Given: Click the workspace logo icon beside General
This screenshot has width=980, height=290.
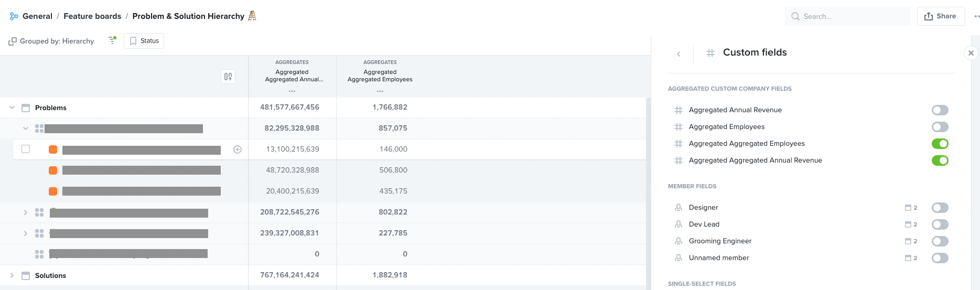Looking at the screenshot, I should [14, 16].
